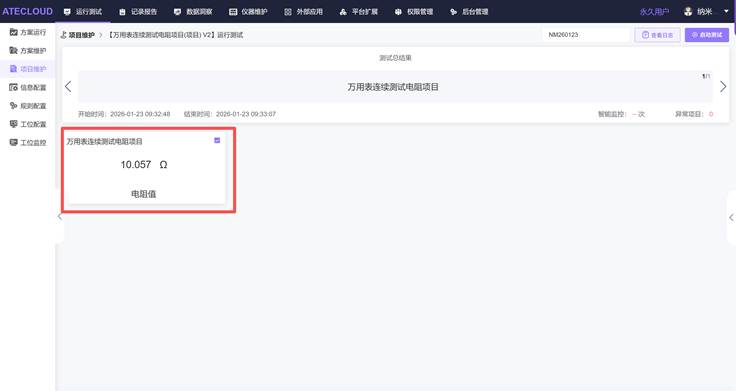
Task: Click the 结束时间 2026-01-23 09:33:07 text
Action: click(230, 114)
